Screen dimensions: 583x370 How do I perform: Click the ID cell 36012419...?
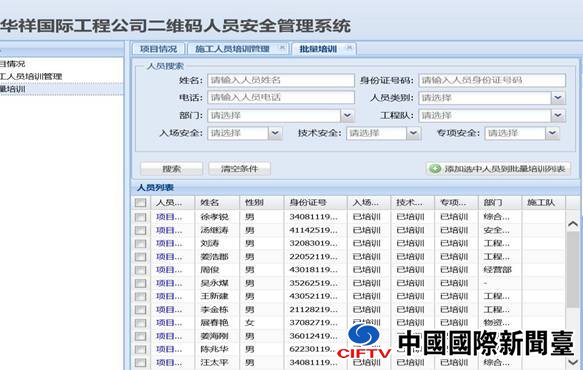[313, 336]
